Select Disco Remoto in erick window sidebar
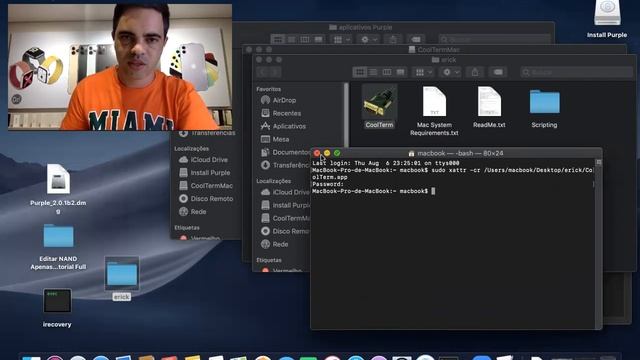 tap(285, 231)
